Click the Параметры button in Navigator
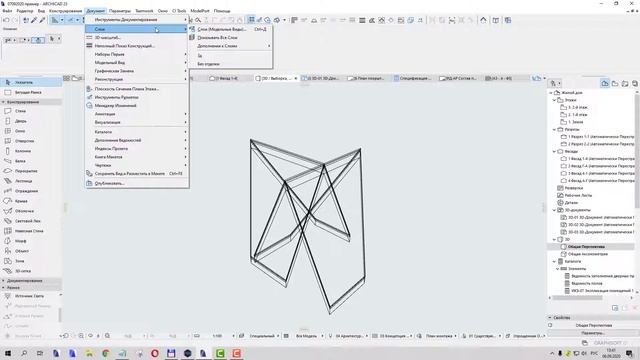The height and width of the screenshot is (360, 640). tap(593, 333)
